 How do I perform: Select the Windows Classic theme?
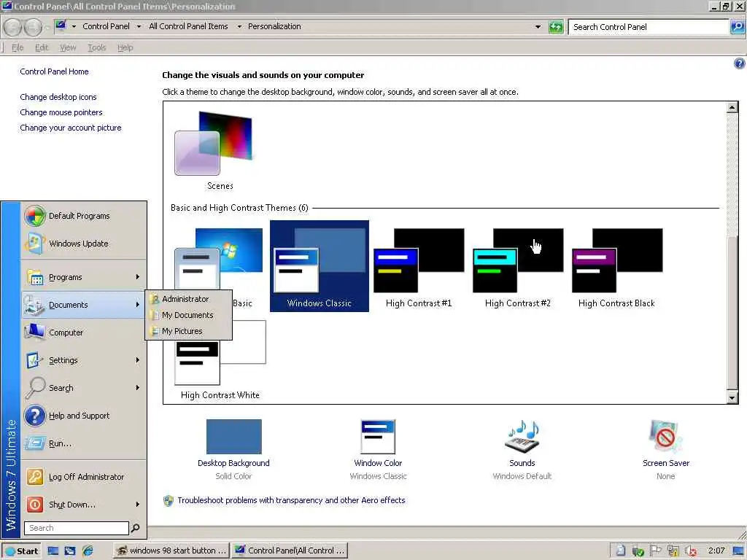click(x=320, y=266)
